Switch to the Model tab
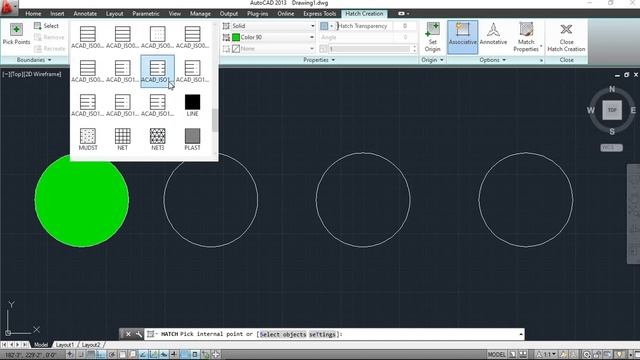The height and width of the screenshot is (360, 640). click(40, 345)
